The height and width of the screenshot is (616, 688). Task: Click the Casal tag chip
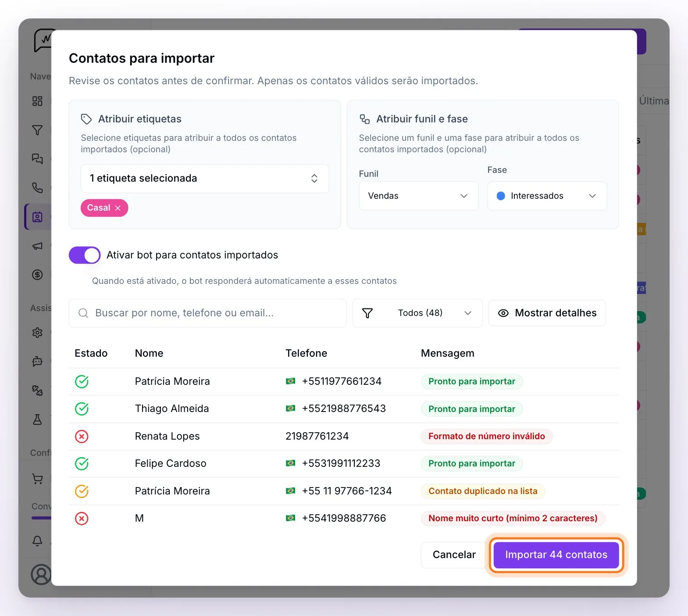[104, 208]
